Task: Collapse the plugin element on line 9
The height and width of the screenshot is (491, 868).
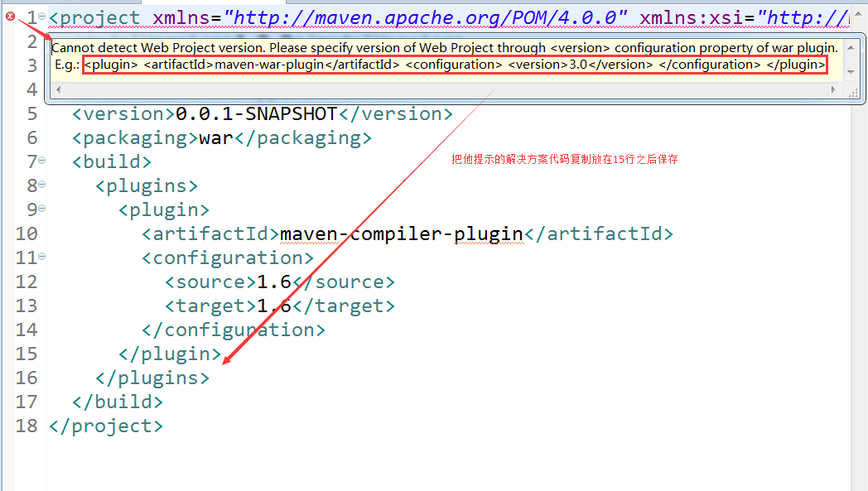Action: point(43,210)
